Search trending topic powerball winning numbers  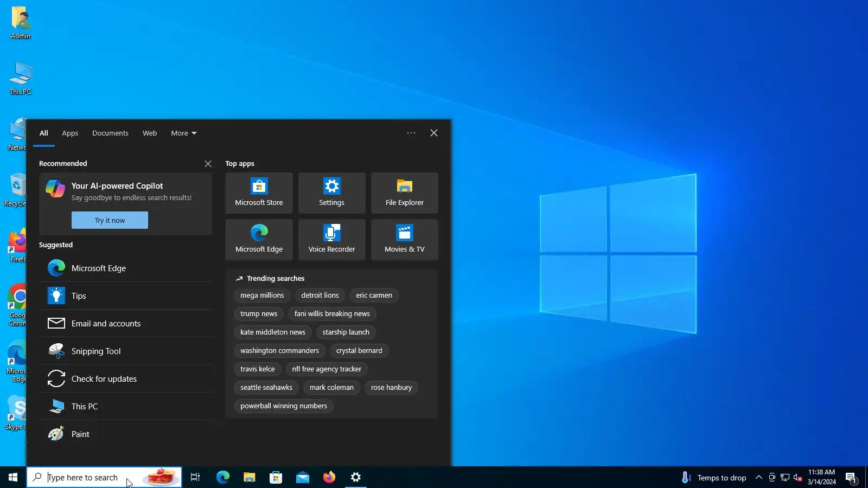tap(284, 406)
